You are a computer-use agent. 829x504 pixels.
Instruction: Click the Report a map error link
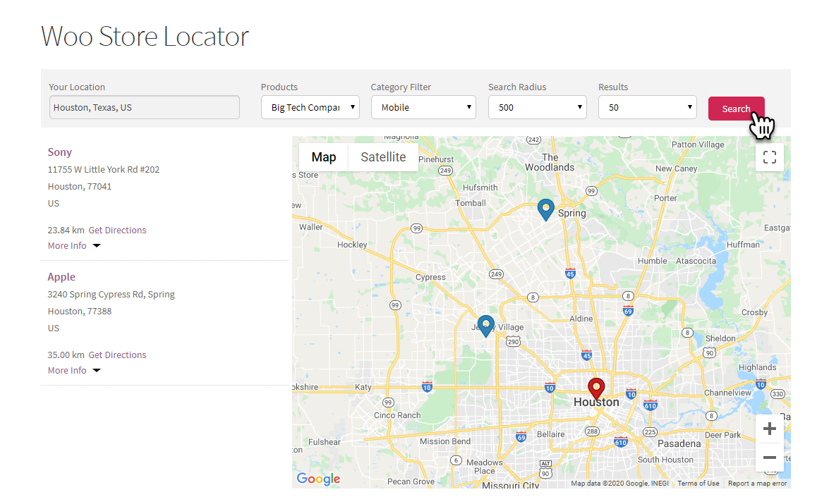click(x=758, y=484)
